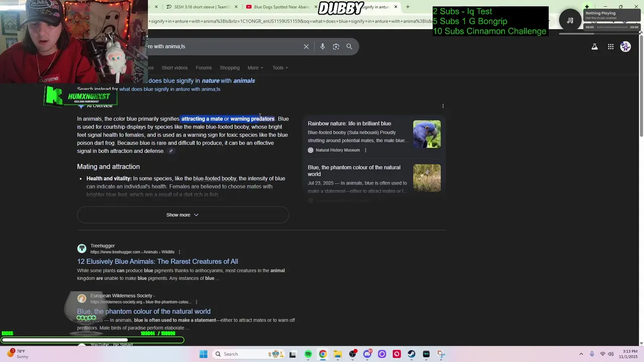This screenshot has width=644, height=362.
Task: Open volume control in system tray
Action: click(611, 354)
